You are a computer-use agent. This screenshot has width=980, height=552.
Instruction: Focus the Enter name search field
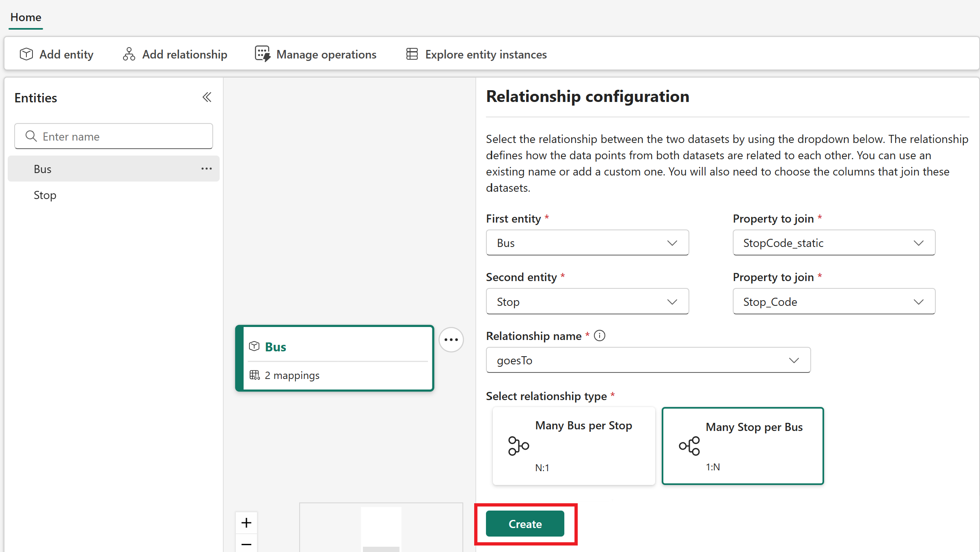[114, 136]
